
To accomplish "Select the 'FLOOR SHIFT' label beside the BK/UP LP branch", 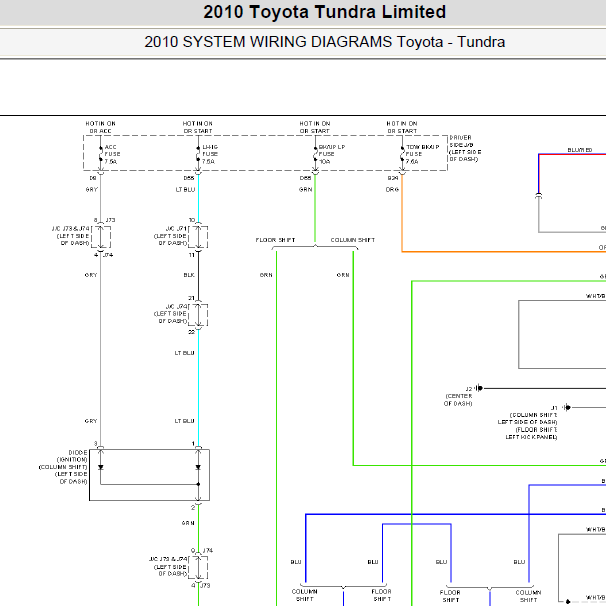I will [275, 240].
